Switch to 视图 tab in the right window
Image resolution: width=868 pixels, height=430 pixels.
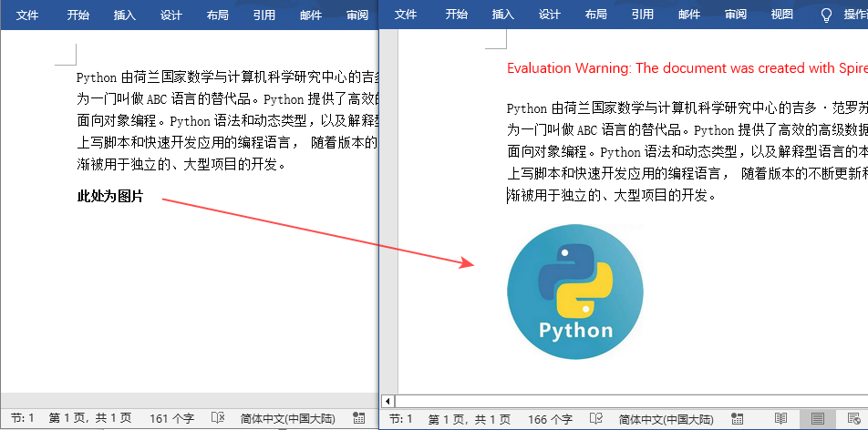tap(782, 15)
